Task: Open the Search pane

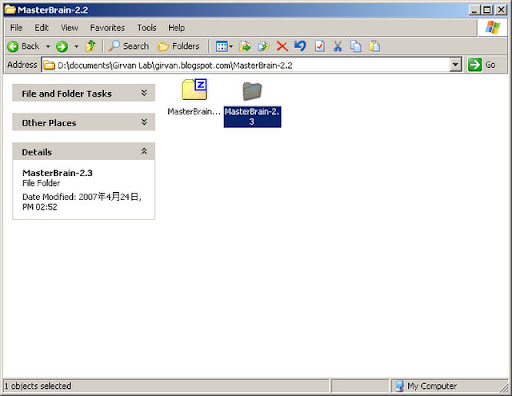Action: click(129, 46)
